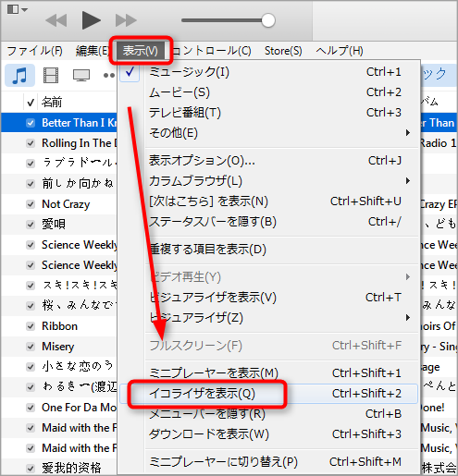Select the Music library note icon

pyautogui.click(x=19, y=75)
